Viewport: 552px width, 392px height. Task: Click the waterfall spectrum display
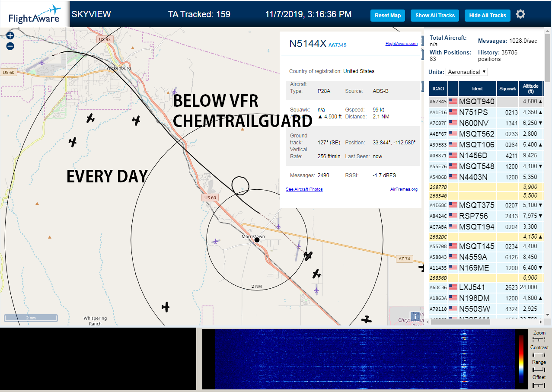click(x=365, y=359)
